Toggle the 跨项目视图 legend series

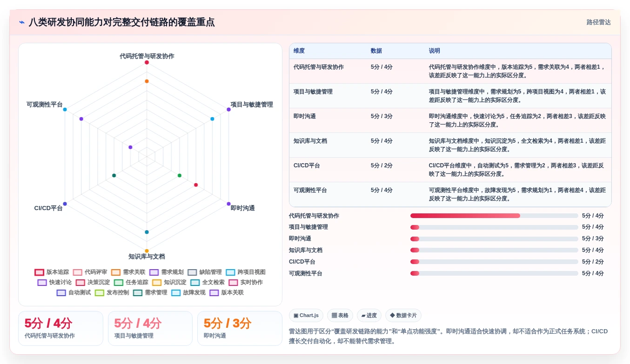pyautogui.click(x=246, y=272)
